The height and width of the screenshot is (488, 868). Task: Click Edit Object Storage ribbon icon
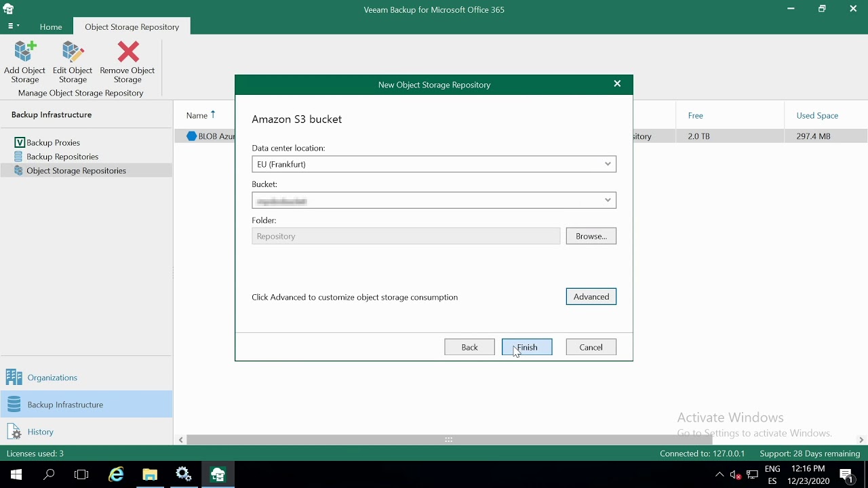point(73,62)
